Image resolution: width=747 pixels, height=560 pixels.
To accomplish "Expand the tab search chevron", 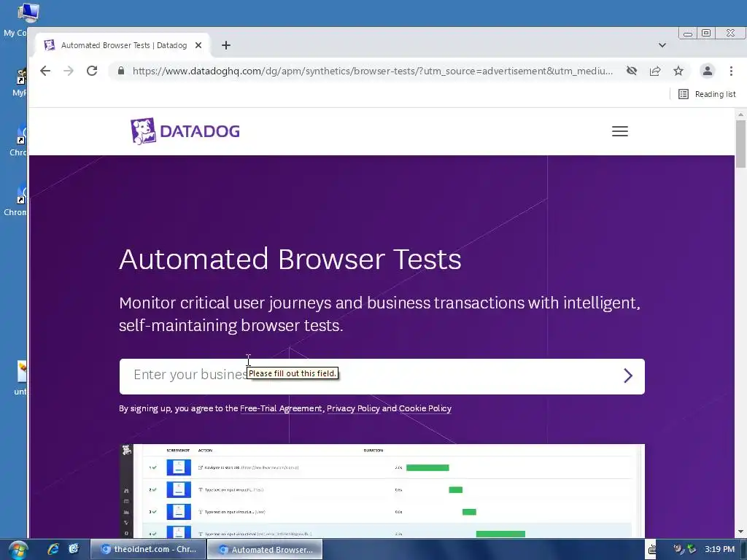I will coord(662,45).
